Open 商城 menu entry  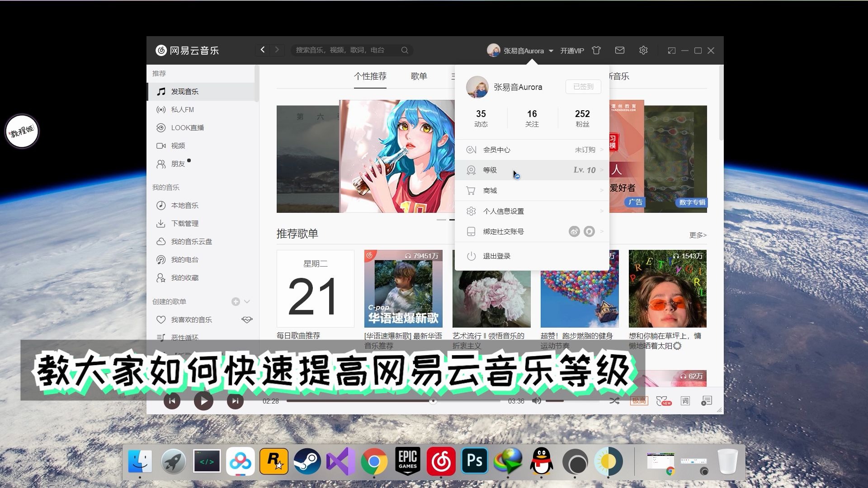pos(532,190)
